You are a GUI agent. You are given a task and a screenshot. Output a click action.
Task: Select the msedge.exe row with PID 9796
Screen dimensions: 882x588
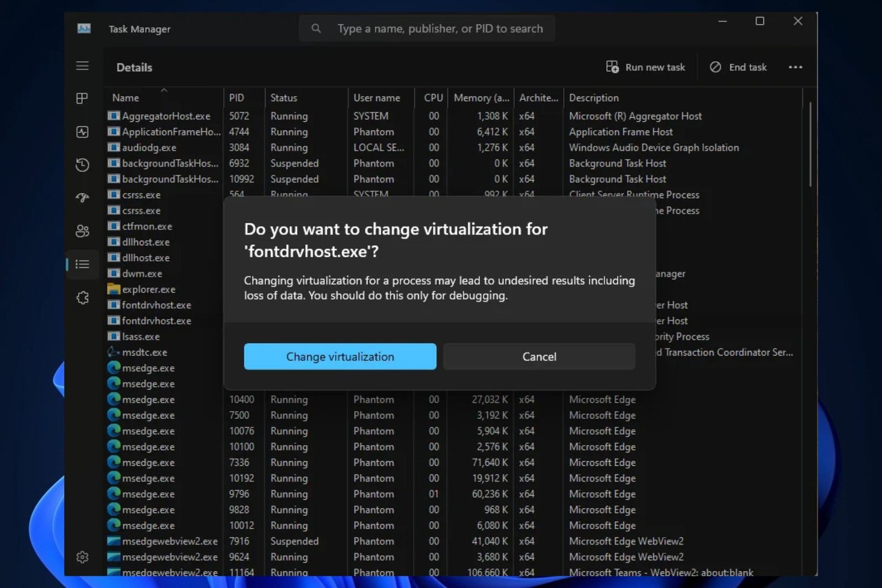pos(453,494)
